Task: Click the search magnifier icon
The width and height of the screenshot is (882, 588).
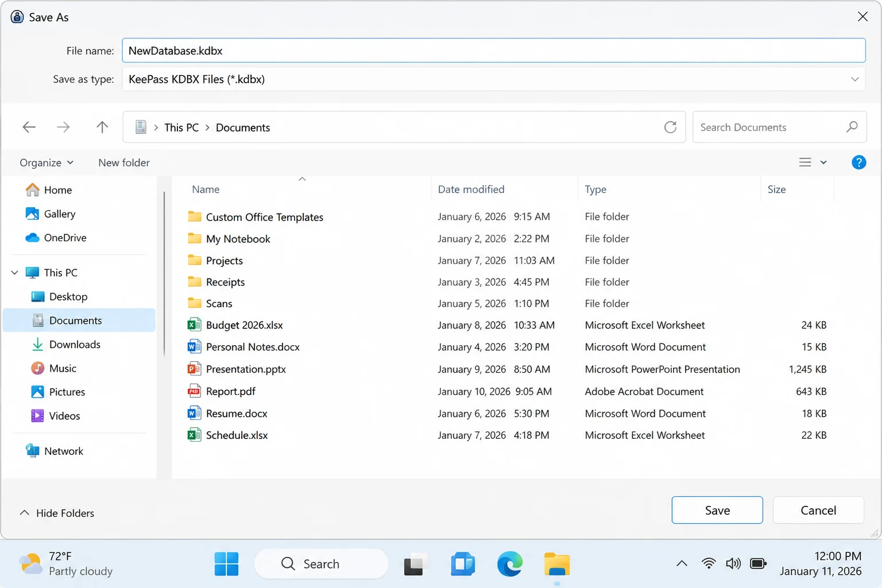Action: pos(852,127)
